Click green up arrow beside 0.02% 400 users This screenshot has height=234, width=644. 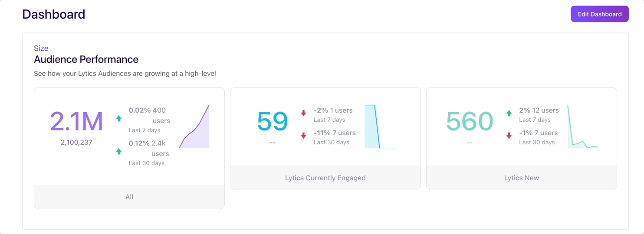tap(119, 118)
